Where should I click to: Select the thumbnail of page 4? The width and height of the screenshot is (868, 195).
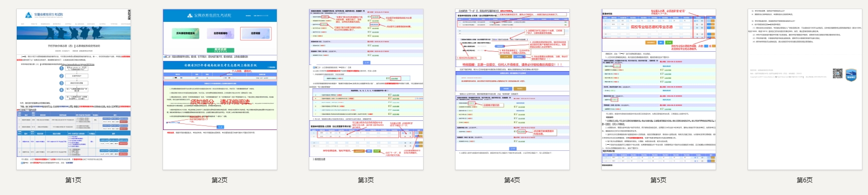[x=512, y=89]
